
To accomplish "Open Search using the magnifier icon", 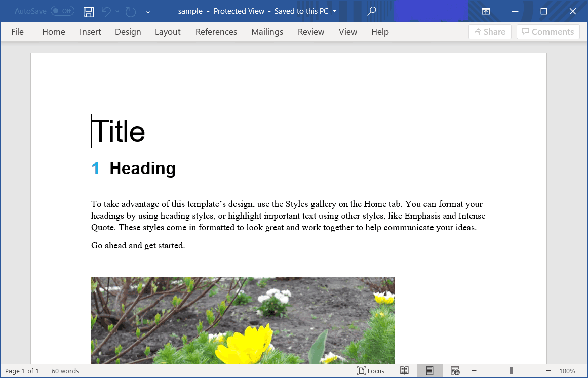I will point(371,11).
